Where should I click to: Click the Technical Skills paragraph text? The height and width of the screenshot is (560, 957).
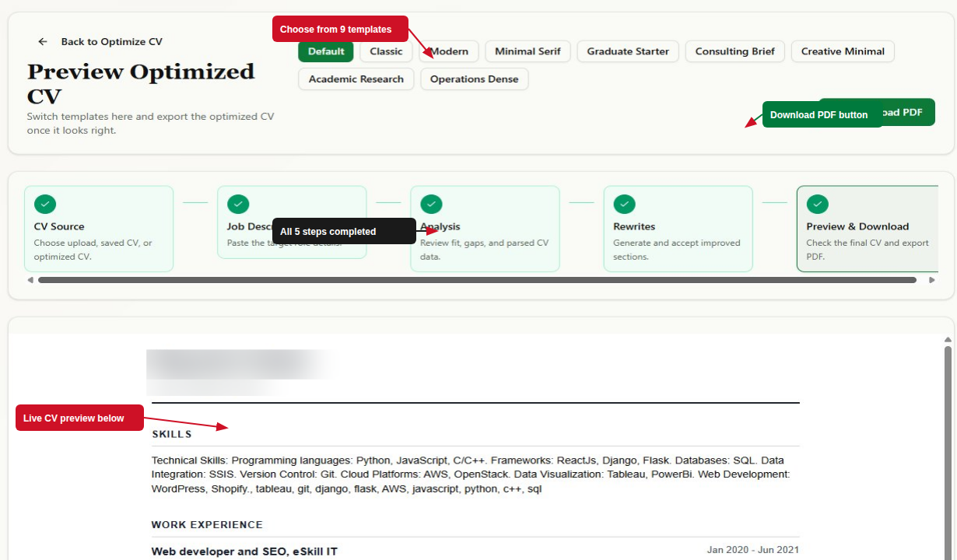471,474
